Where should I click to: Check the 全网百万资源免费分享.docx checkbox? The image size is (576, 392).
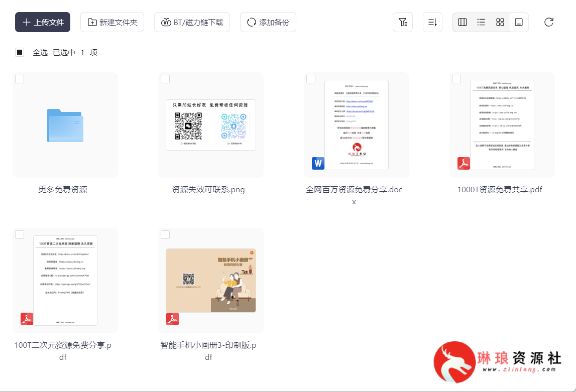311,79
